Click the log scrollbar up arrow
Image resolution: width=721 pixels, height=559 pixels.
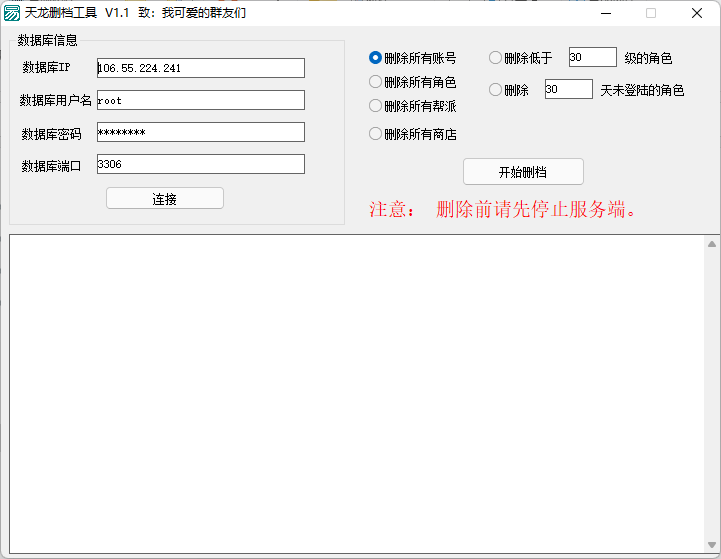(x=711, y=244)
